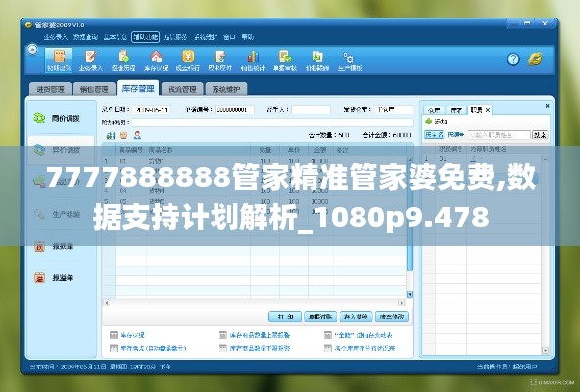Click the staff name search box in right panel
Screen dimensions: 580x392
(x=500, y=135)
